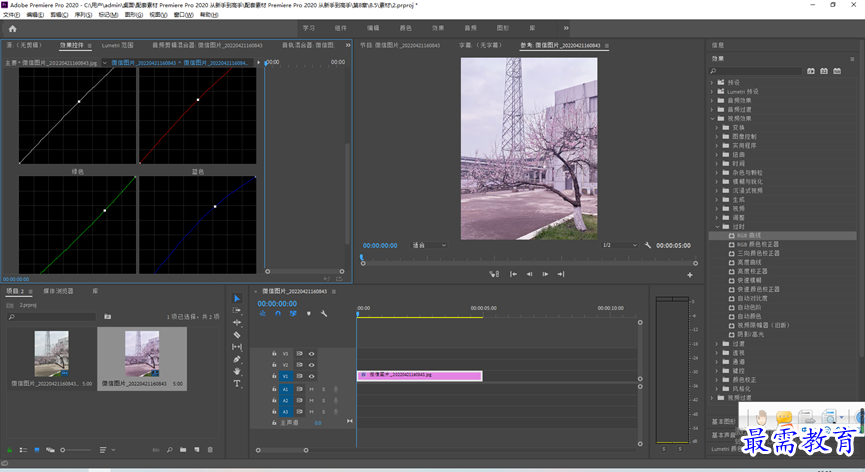Lock video track V1

274,376
